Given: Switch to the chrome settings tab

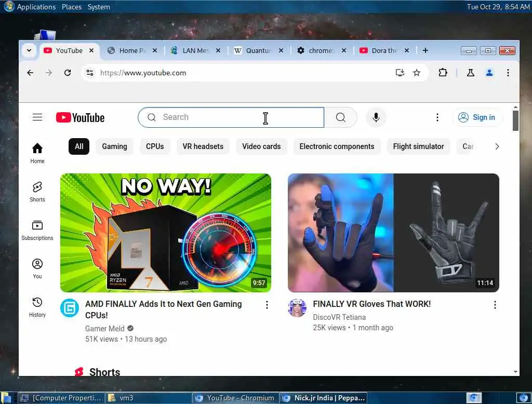Looking at the screenshot, I should (x=321, y=50).
